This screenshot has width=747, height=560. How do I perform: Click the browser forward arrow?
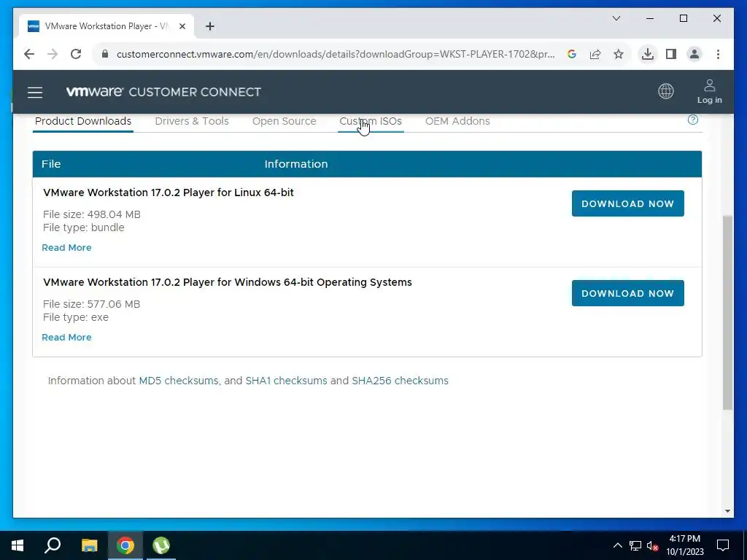tap(53, 54)
